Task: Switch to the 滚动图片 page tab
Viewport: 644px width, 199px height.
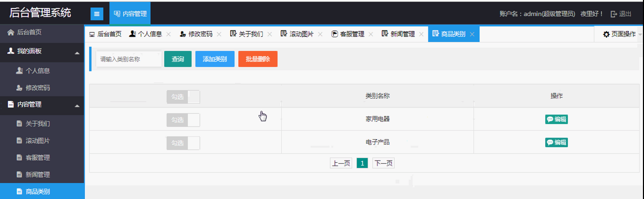Action: click(297, 34)
